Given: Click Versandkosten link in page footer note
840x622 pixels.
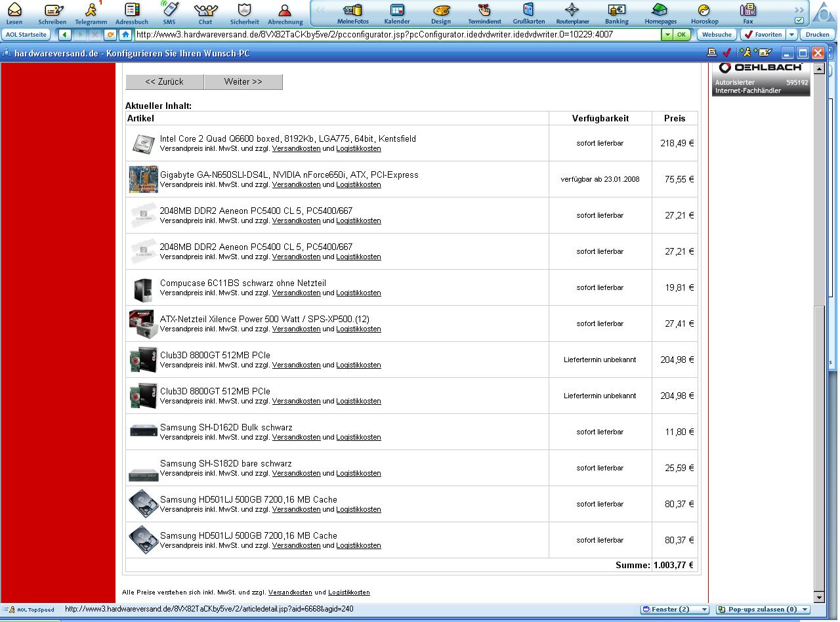Looking at the screenshot, I should pos(290,592).
